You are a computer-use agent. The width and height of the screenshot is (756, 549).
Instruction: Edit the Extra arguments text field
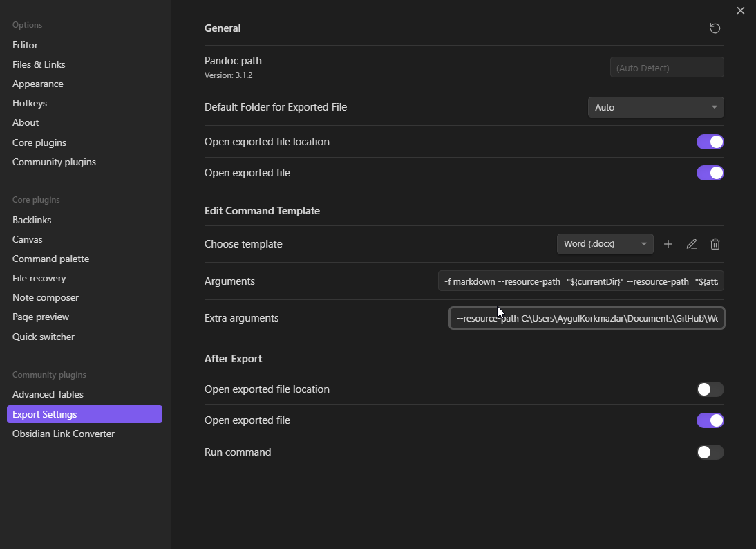click(x=586, y=318)
